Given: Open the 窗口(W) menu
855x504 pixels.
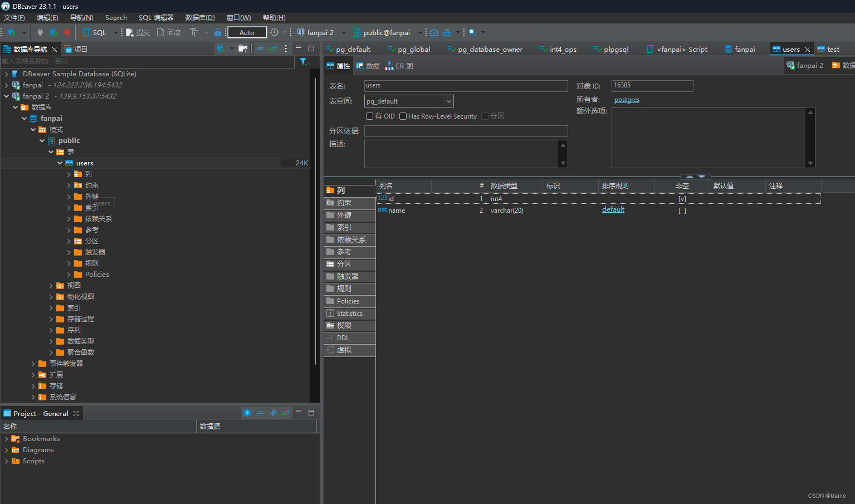Looking at the screenshot, I should [x=239, y=18].
